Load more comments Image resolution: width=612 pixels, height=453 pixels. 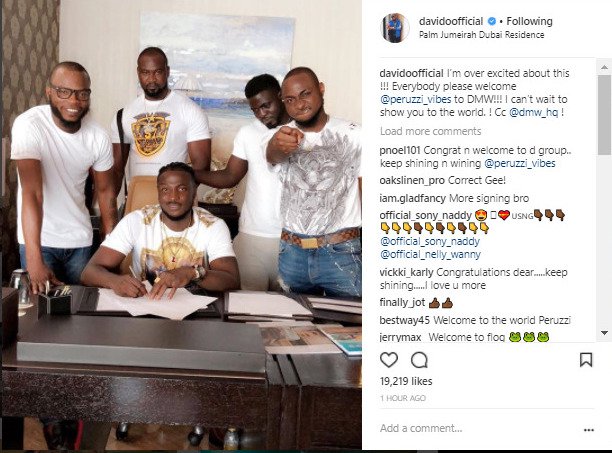tap(430, 131)
